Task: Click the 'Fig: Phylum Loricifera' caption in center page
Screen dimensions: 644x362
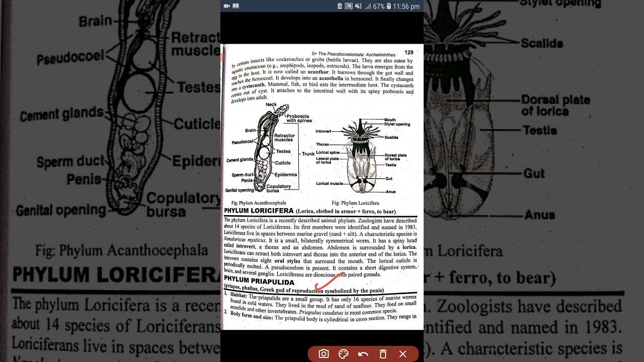Action: coord(355,203)
